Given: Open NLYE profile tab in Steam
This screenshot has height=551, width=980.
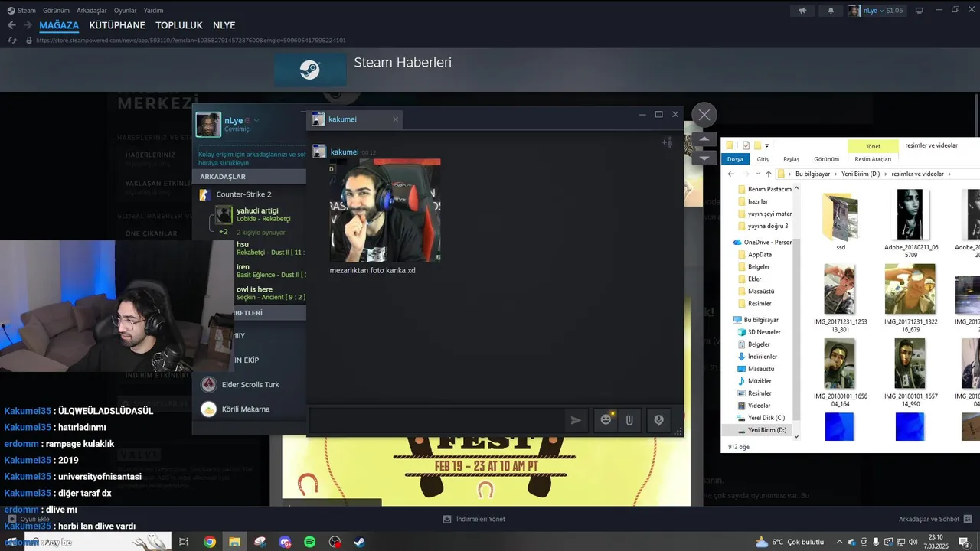Looking at the screenshot, I should [224, 25].
